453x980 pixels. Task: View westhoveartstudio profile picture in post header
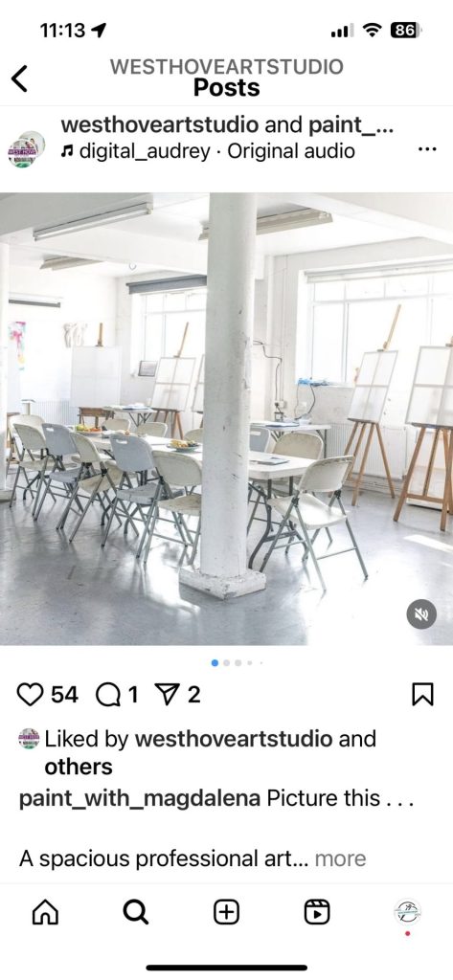(x=26, y=149)
